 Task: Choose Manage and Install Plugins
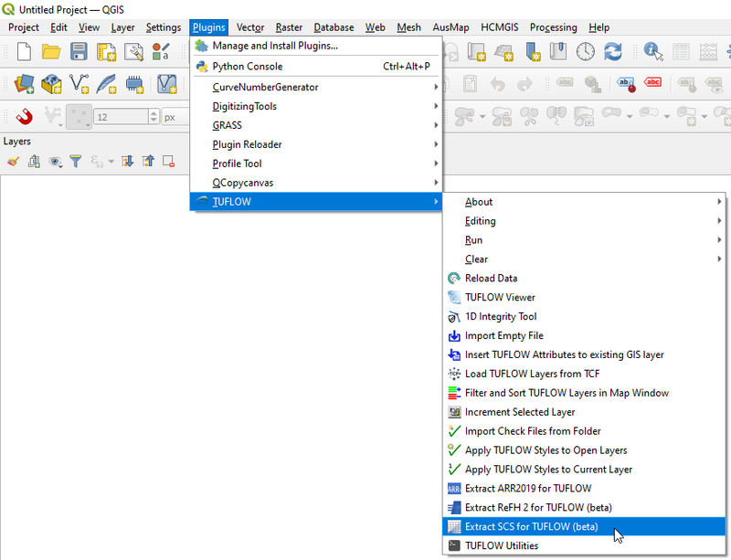point(275,46)
